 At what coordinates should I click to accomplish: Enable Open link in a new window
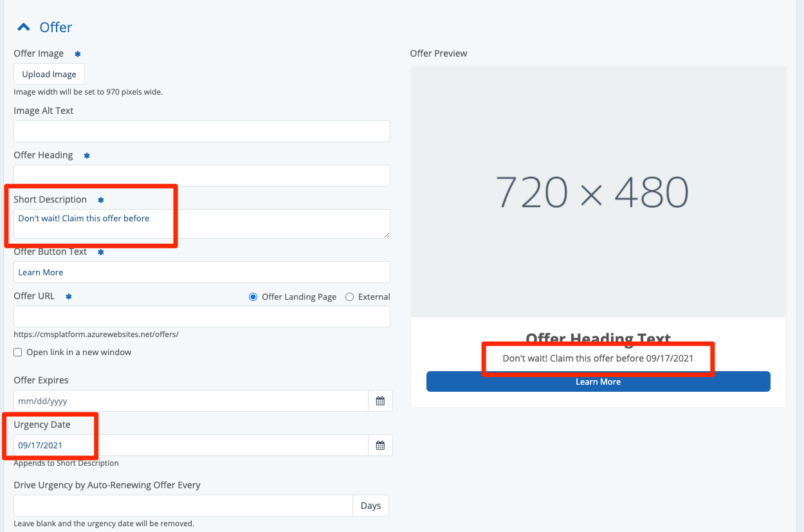coord(18,353)
